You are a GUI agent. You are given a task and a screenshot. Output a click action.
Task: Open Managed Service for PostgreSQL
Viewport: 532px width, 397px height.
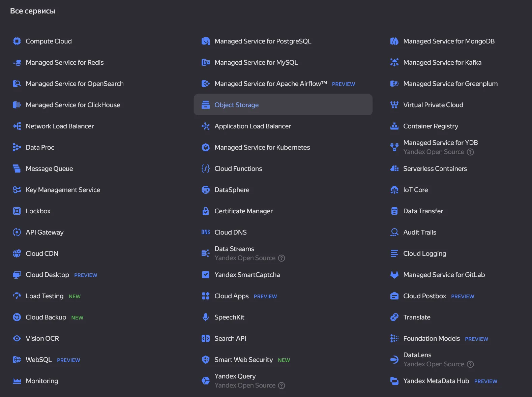coord(263,41)
